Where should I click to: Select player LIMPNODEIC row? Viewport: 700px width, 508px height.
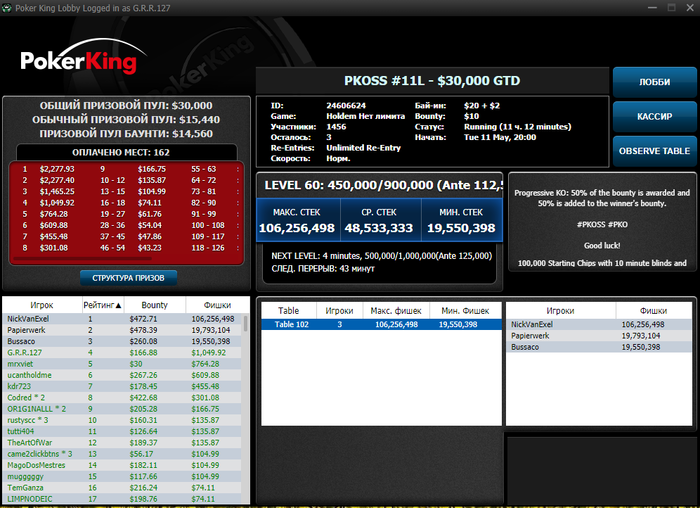click(x=122, y=499)
